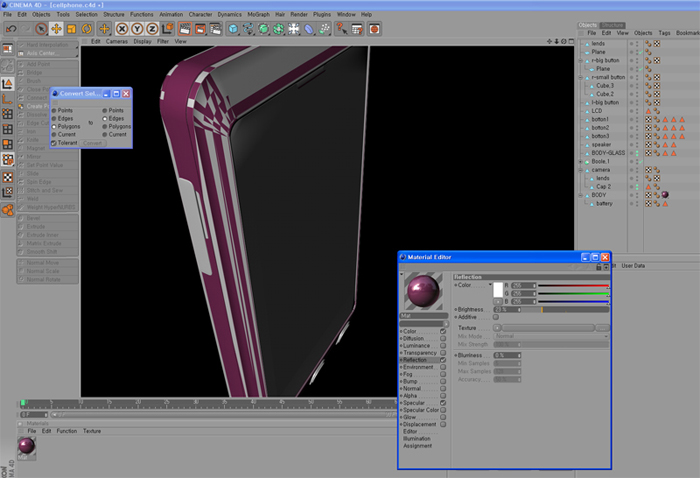Click into the Blurriness value field

(x=507, y=356)
